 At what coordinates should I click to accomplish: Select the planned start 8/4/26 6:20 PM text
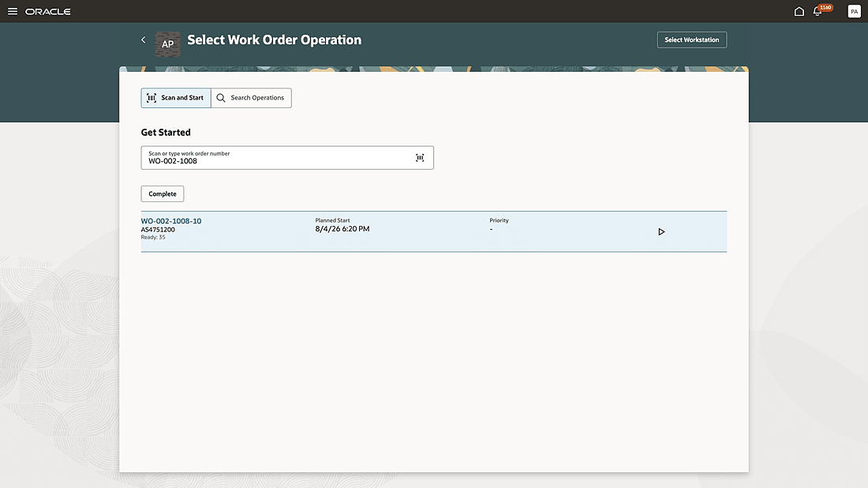(342, 229)
